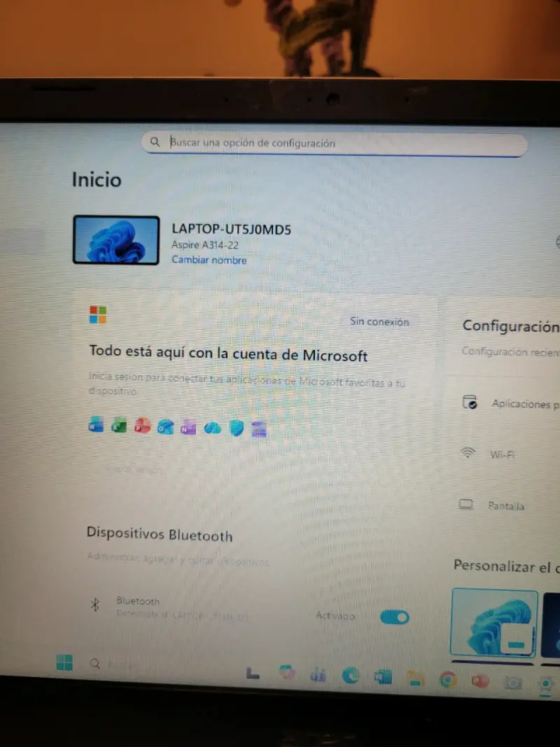
Task: Click the purple store icon in account card
Action: 259,429
